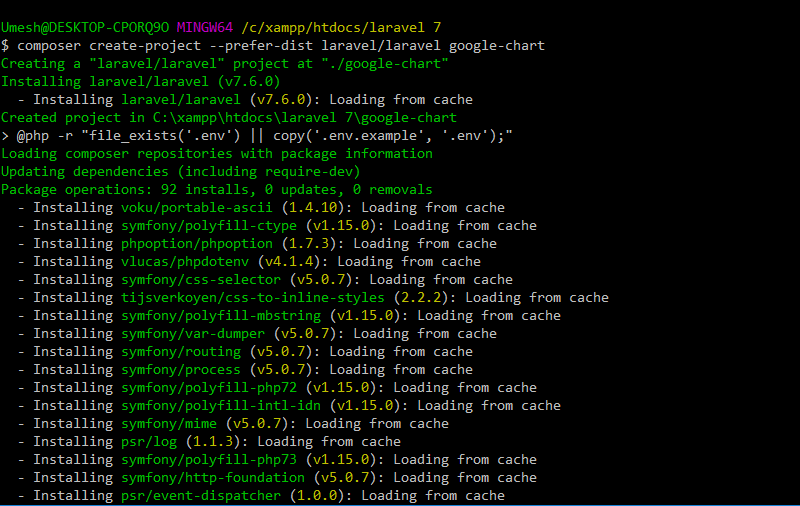Click the tijsverkoyen/css-to-inline-styles package name
Viewport: 800px width, 506px height.
click(x=253, y=298)
